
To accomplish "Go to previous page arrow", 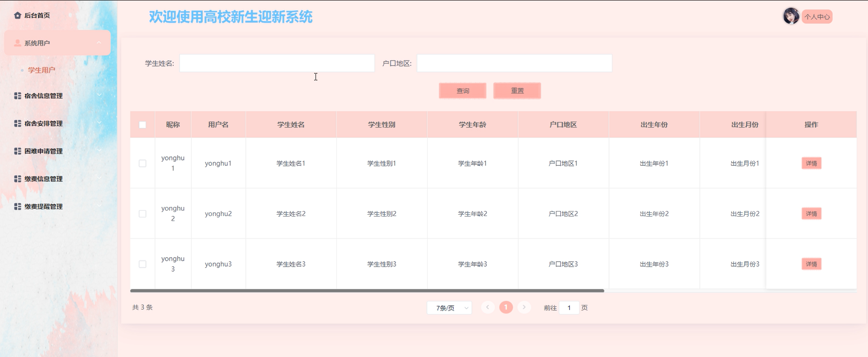I will (487, 307).
